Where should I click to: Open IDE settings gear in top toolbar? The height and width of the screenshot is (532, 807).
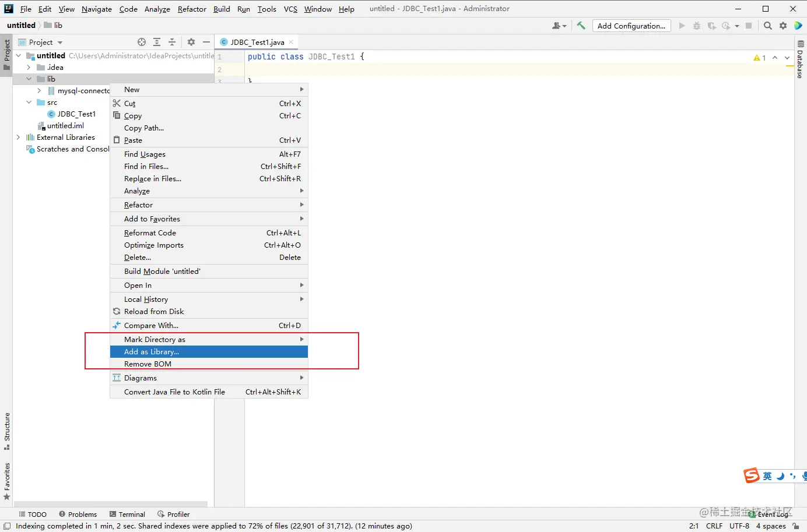(783, 26)
